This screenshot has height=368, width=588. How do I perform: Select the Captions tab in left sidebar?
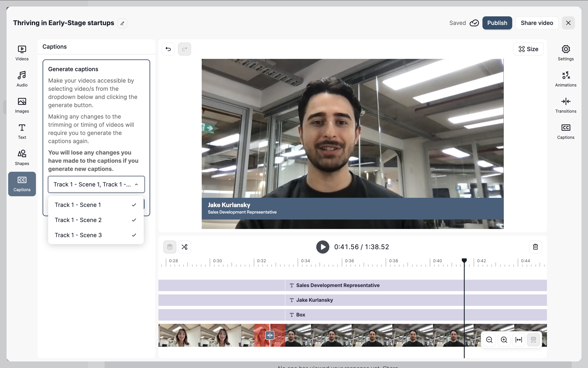tap(22, 184)
